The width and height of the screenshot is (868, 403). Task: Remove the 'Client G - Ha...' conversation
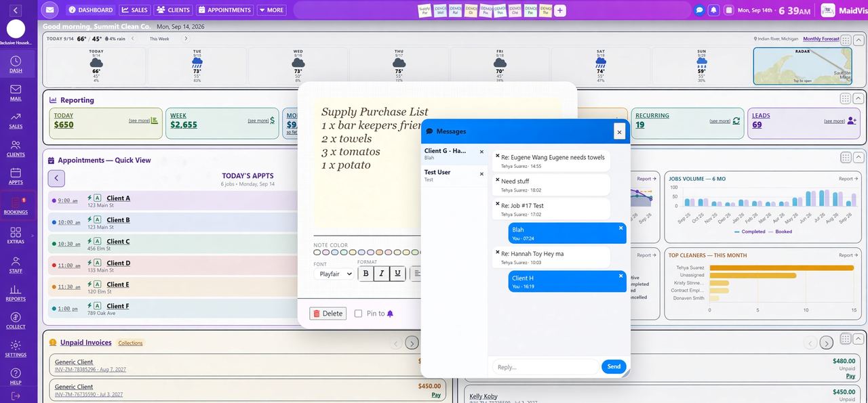tap(481, 152)
